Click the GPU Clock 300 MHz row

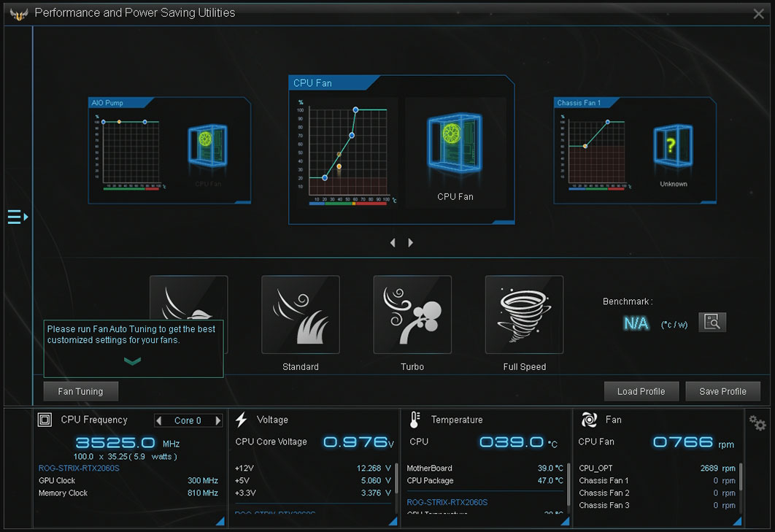[x=128, y=480]
